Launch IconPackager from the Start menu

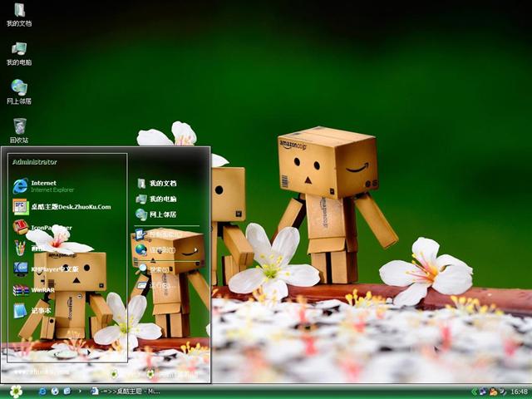[x=50, y=227]
